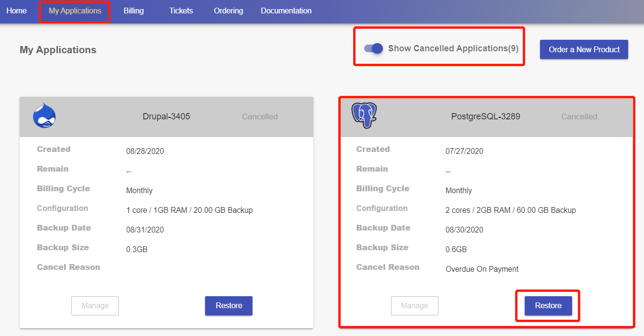The width and height of the screenshot is (644, 336).
Task: Click Manage on the Drupal card
Action: tap(95, 305)
